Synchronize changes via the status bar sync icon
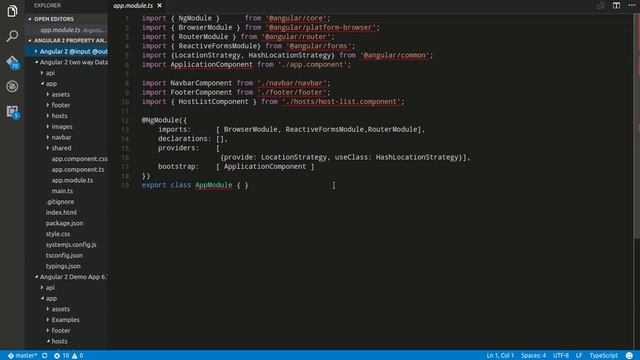 (44, 356)
